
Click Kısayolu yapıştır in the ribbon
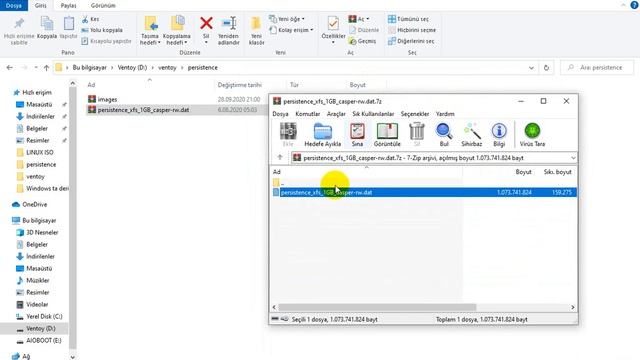tap(107, 41)
